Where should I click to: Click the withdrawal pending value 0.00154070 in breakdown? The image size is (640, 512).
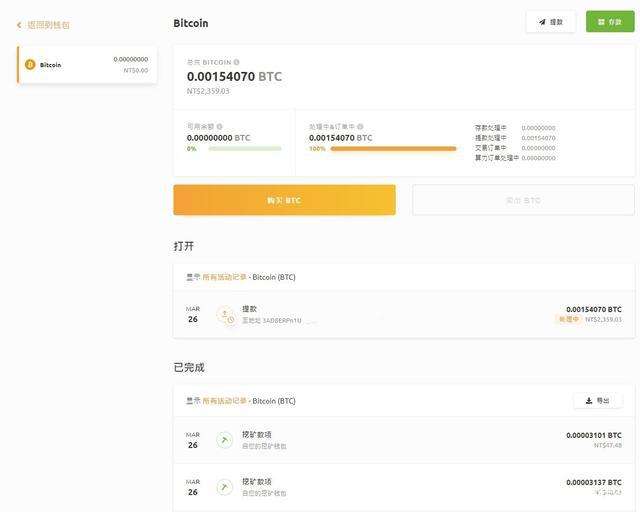point(538,138)
